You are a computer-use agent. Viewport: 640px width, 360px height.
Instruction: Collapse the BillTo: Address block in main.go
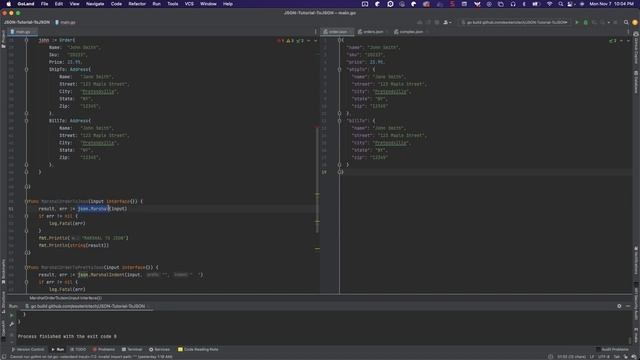pyautogui.click(x=27, y=121)
